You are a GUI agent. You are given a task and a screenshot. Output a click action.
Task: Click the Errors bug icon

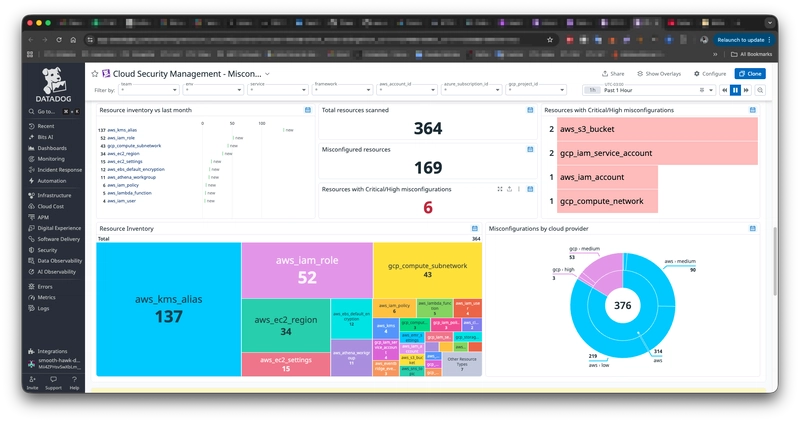(x=31, y=287)
